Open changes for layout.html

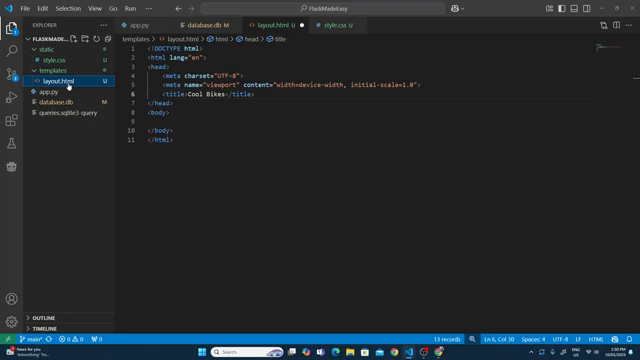coord(604,25)
